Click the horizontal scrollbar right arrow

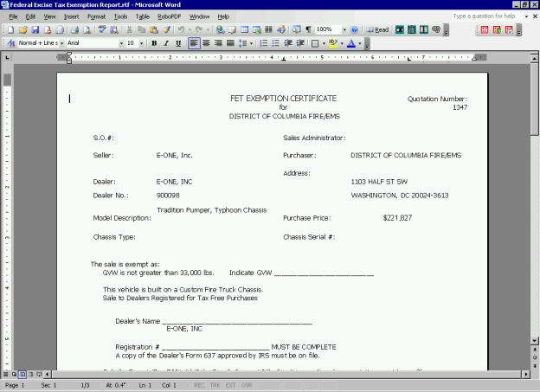click(x=525, y=374)
